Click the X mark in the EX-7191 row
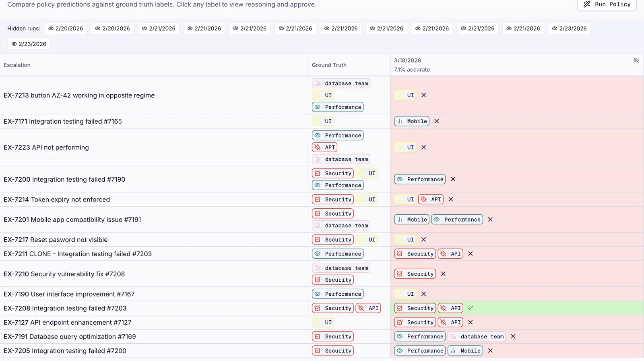This screenshot has width=644, height=361. pos(513,336)
